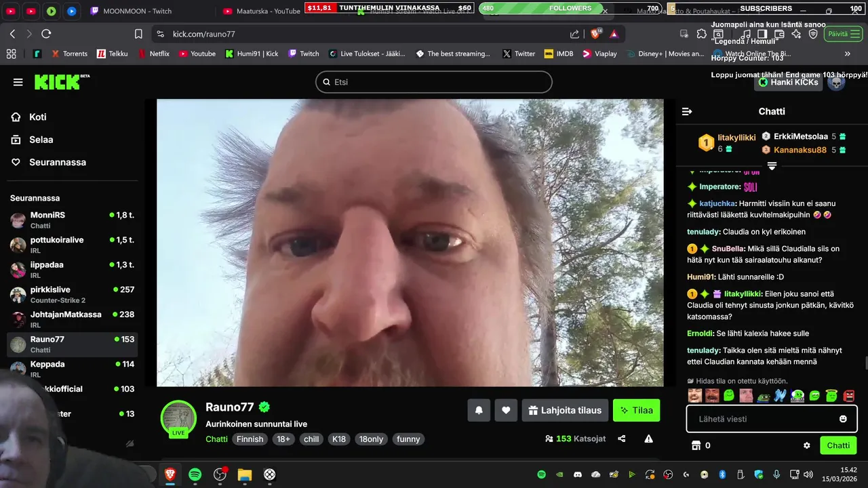
Task: Click username Ernoldi in chat
Action: [701, 333]
